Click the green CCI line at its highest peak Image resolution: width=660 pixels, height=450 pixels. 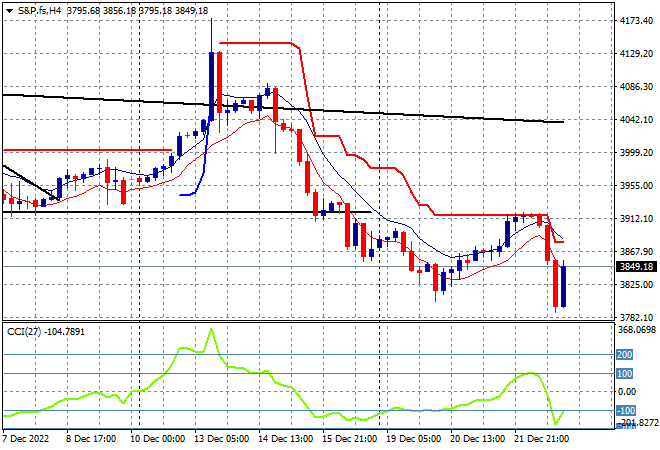coord(211,329)
